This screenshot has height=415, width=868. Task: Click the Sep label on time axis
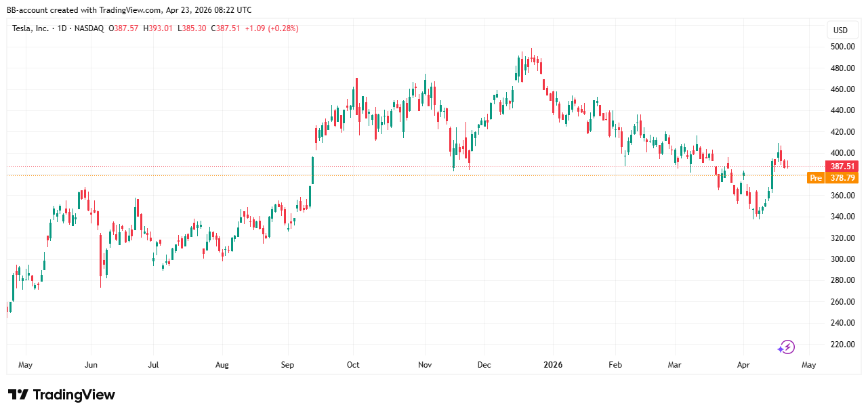coord(287,365)
